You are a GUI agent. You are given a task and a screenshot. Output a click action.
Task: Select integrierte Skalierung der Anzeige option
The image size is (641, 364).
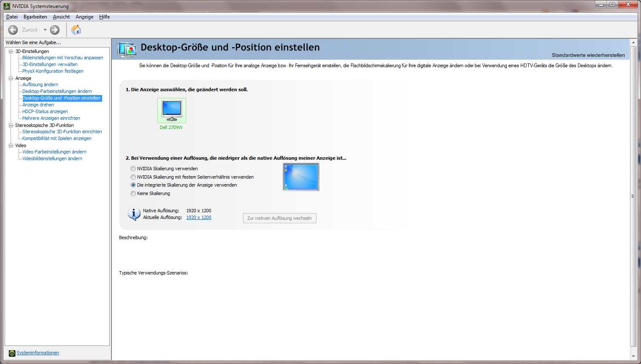[x=133, y=185]
